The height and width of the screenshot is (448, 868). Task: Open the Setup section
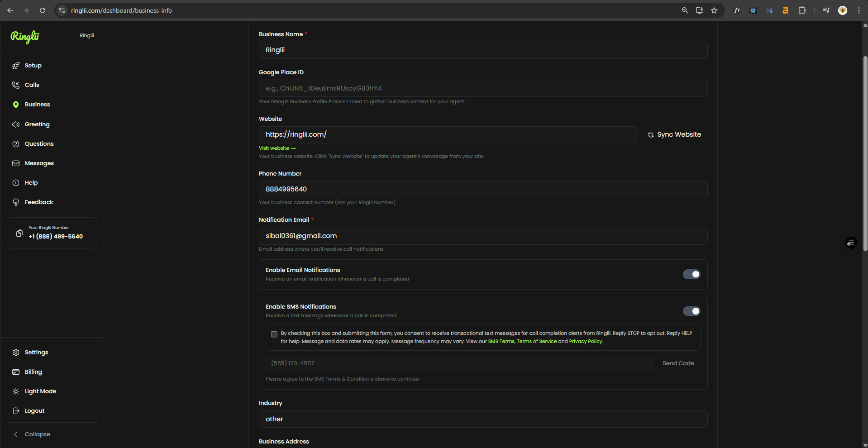(x=33, y=65)
